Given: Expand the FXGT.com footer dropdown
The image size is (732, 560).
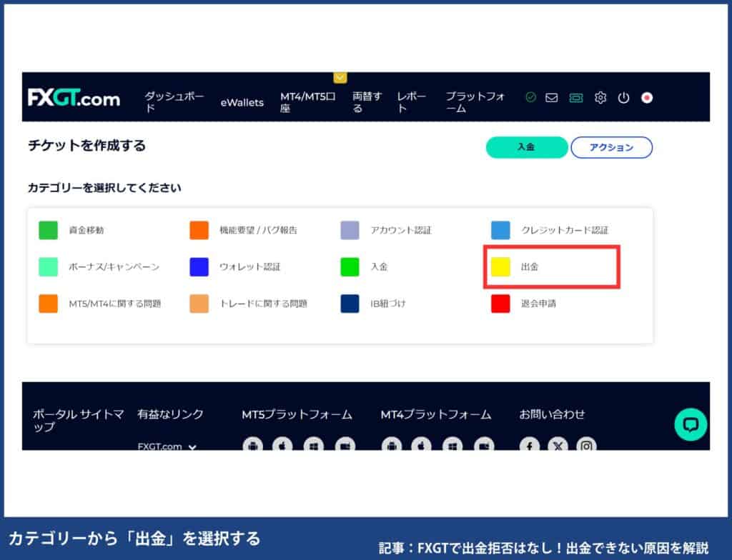Looking at the screenshot, I should click(167, 446).
